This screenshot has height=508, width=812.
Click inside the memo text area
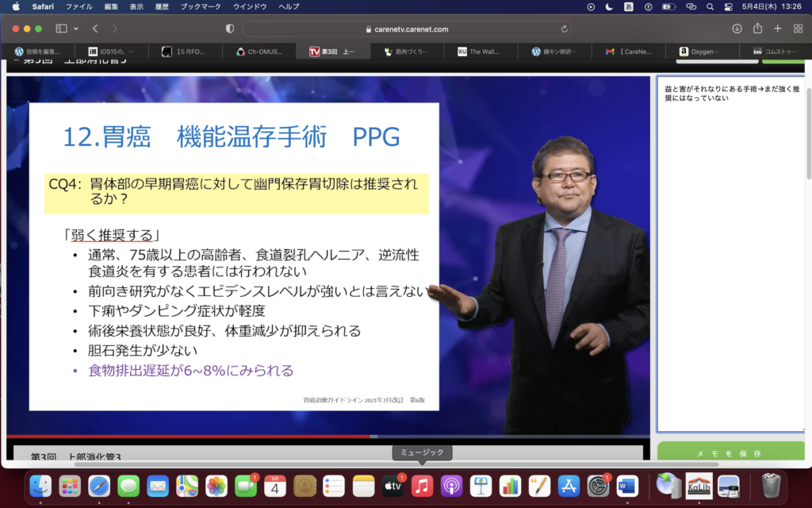pyautogui.click(x=730, y=254)
